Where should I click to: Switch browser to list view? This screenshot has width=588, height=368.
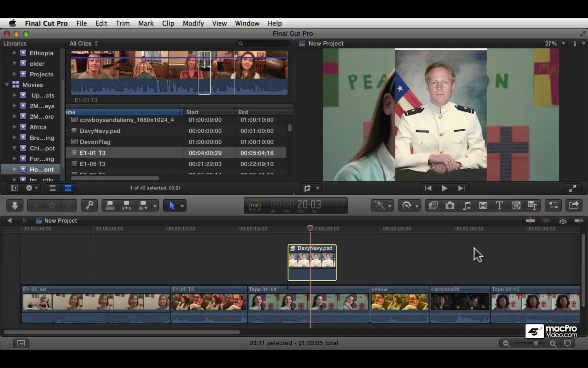click(68, 188)
